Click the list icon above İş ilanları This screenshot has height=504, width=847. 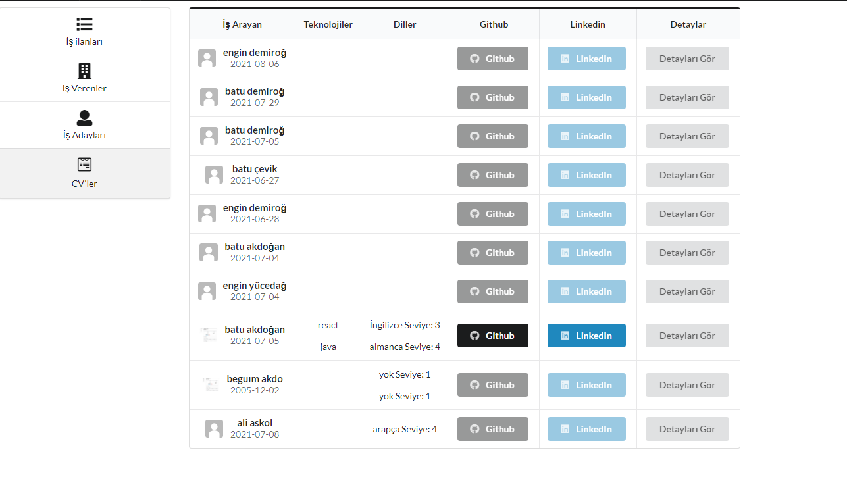click(84, 24)
